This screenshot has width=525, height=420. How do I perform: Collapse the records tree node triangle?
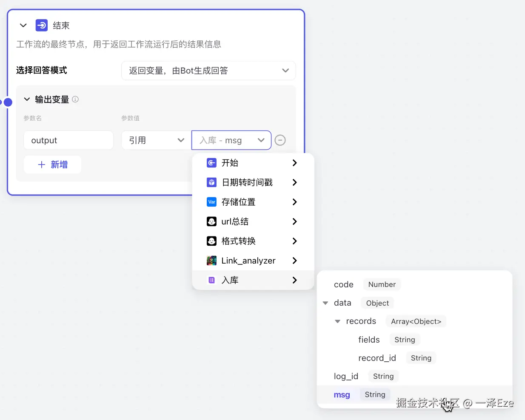pyautogui.click(x=338, y=321)
